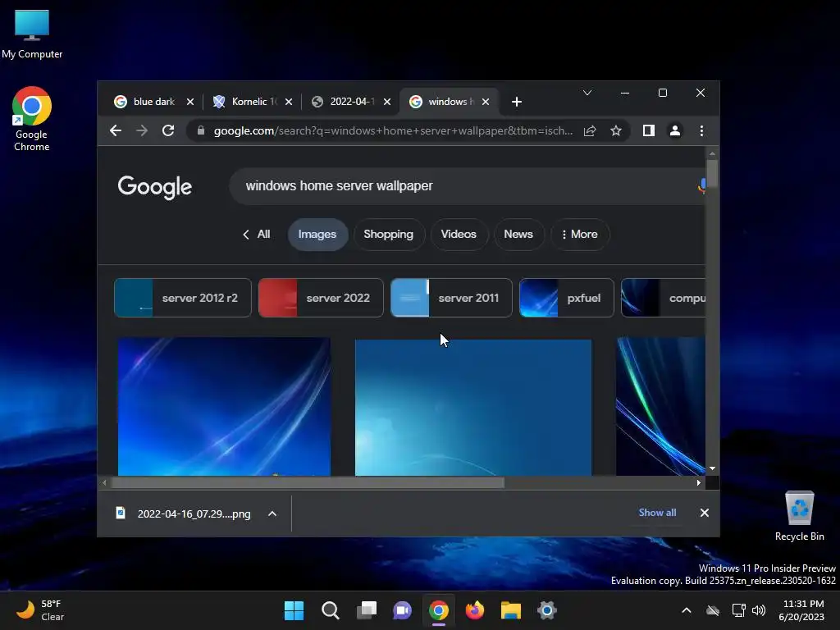Close the active 'windows h' tab
The image size is (840, 630).
(486, 102)
